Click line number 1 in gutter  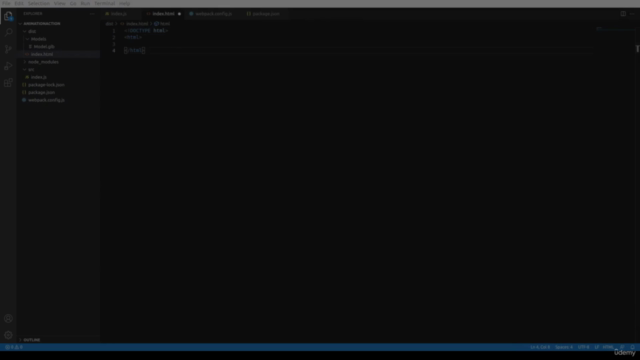(x=114, y=31)
